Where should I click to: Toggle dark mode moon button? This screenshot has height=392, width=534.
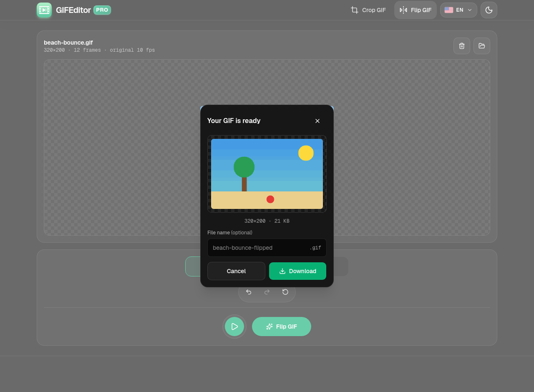point(489,10)
